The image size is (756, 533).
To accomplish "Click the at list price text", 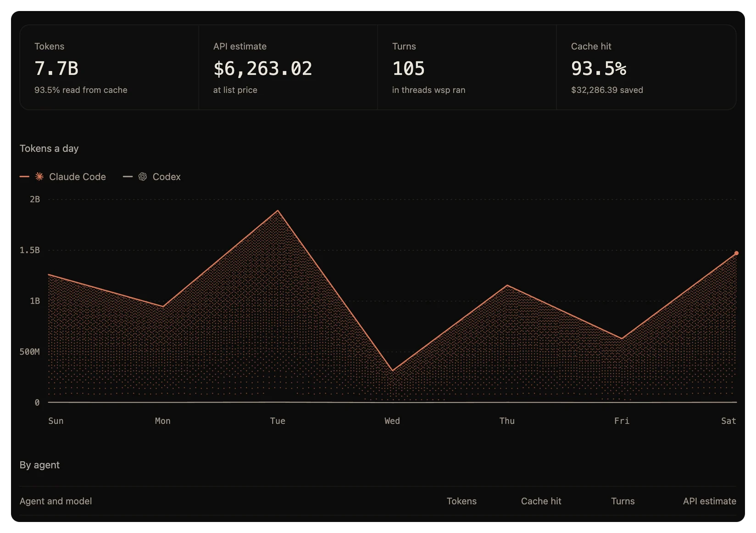I will point(235,90).
